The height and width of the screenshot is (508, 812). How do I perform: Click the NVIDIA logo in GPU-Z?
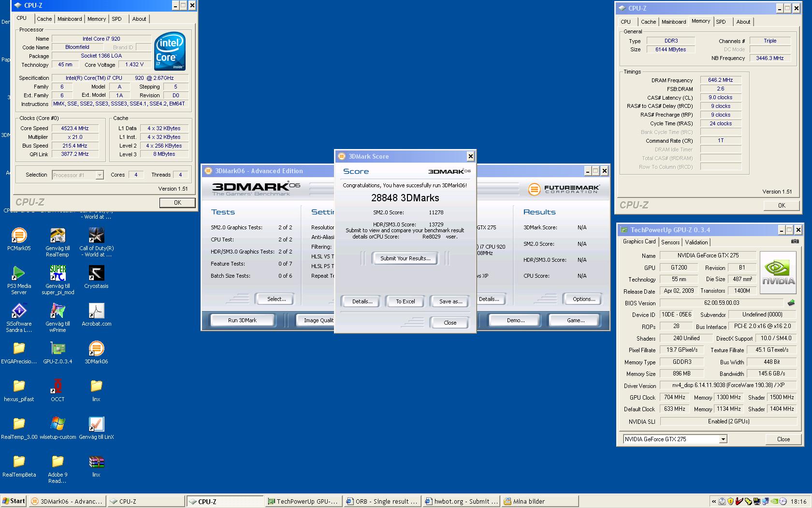[778, 272]
